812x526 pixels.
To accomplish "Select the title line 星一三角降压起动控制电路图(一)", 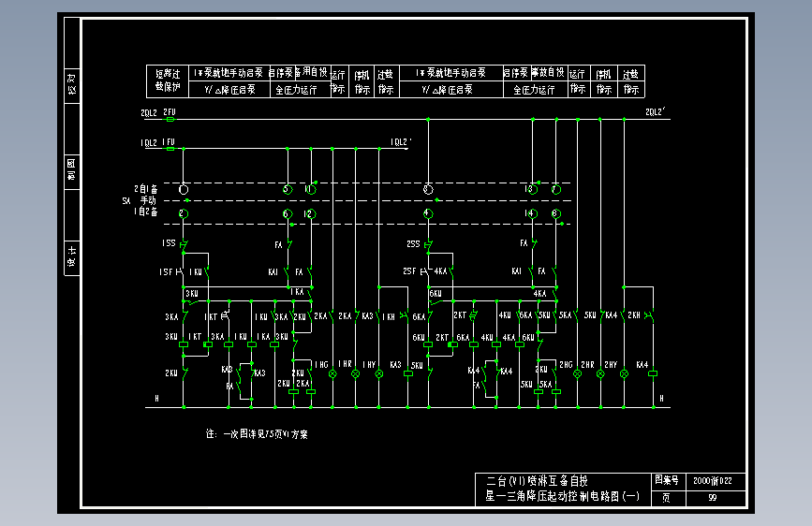I will click(x=562, y=496).
